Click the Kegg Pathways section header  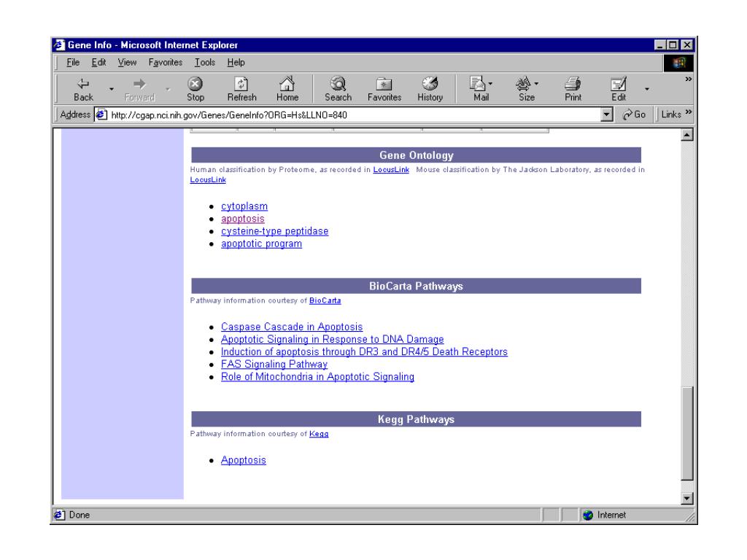416,419
